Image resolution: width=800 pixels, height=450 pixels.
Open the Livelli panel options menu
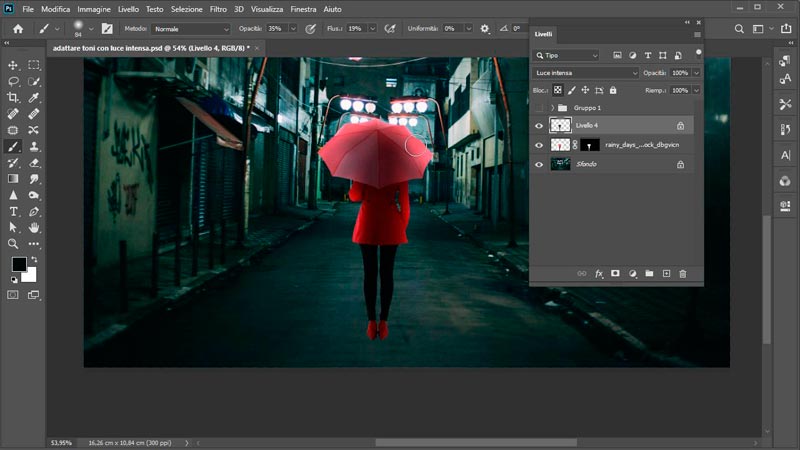coord(697,35)
